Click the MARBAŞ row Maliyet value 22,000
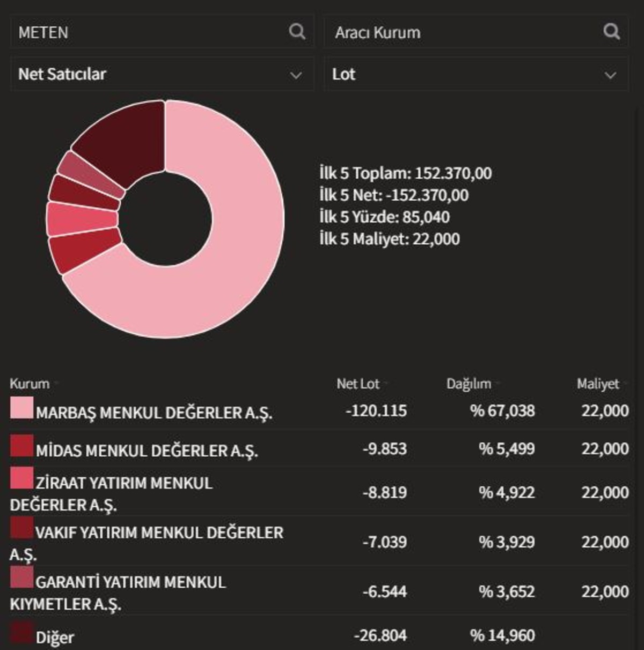 (x=605, y=411)
